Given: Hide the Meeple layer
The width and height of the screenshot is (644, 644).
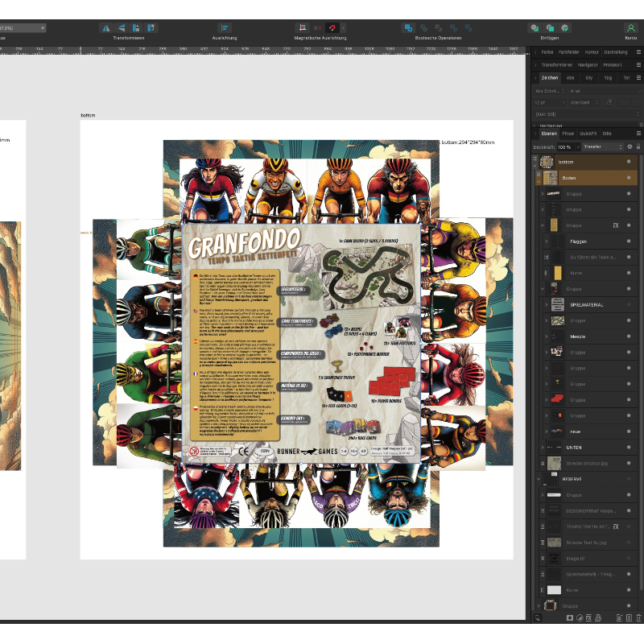Looking at the screenshot, I should (629, 336).
